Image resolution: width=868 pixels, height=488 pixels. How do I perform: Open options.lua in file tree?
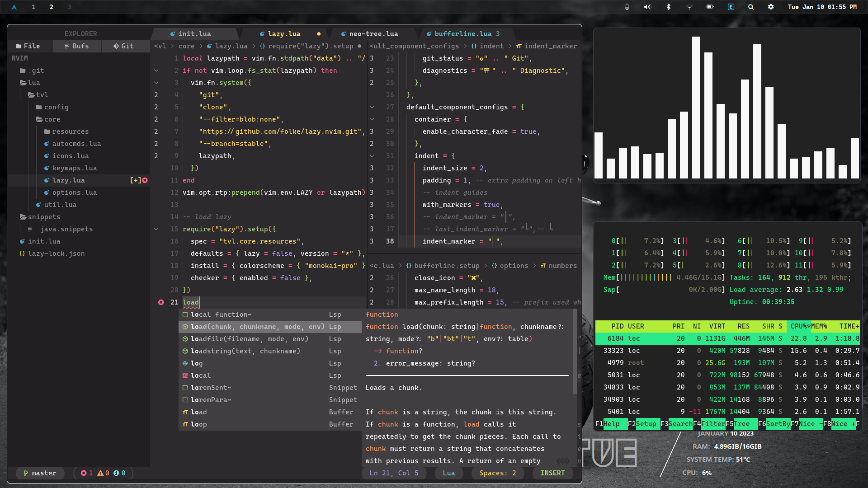[x=70, y=192]
